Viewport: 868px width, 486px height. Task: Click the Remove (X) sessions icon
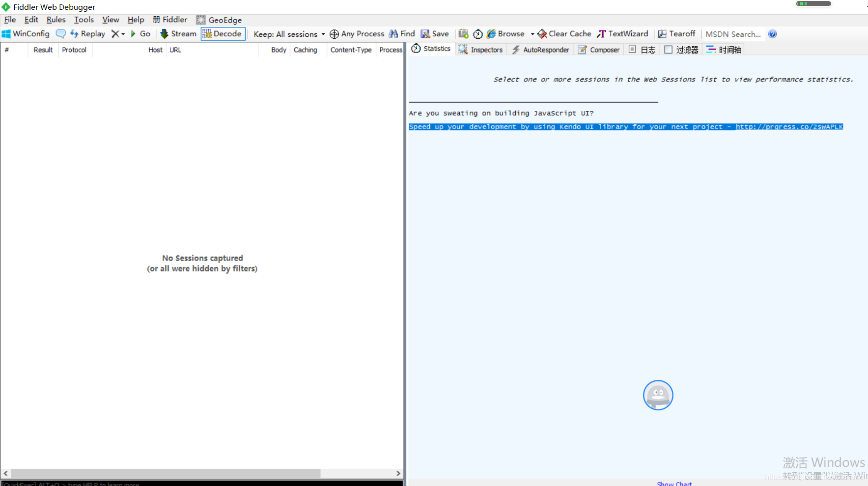(x=115, y=34)
